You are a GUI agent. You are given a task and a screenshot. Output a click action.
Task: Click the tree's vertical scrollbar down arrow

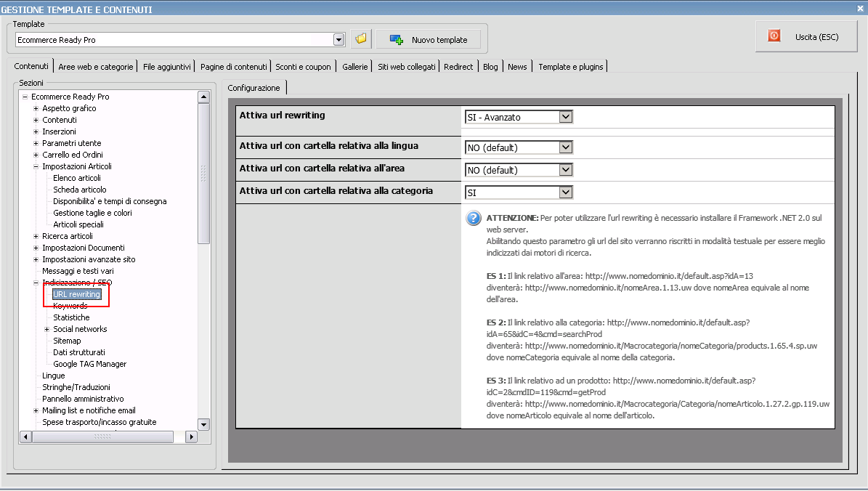click(x=203, y=424)
